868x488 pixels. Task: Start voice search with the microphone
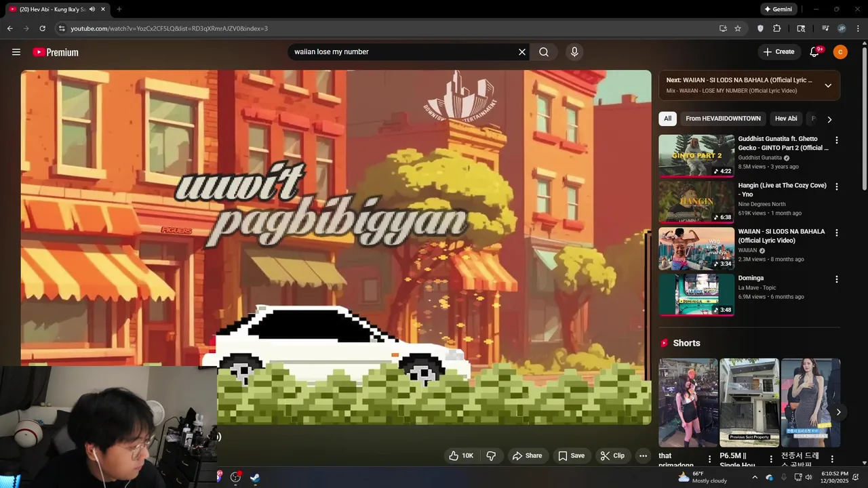coord(574,52)
